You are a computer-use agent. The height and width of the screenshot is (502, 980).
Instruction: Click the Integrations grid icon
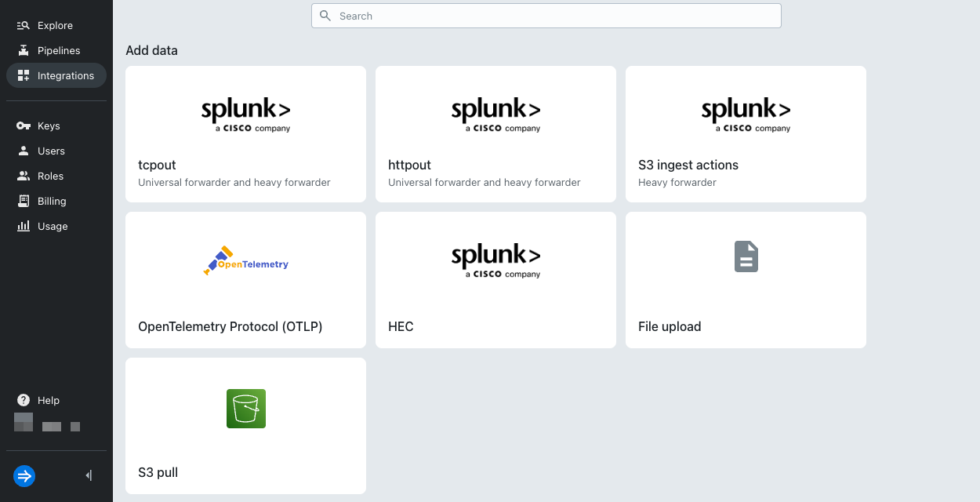point(23,76)
